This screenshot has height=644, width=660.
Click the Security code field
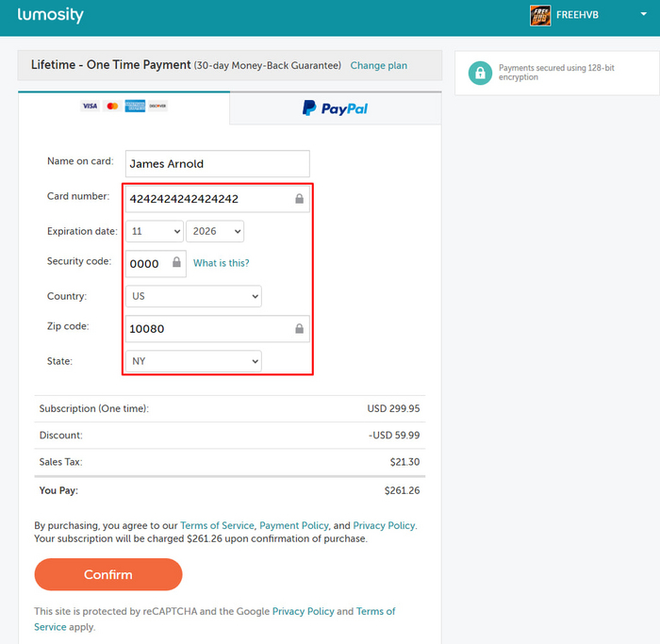pos(147,264)
